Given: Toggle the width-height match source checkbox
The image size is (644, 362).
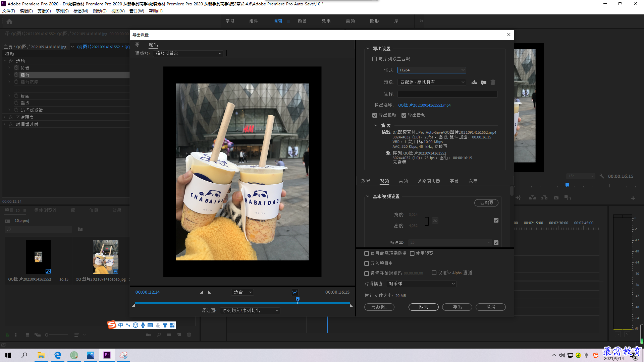Looking at the screenshot, I should pos(496,220).
